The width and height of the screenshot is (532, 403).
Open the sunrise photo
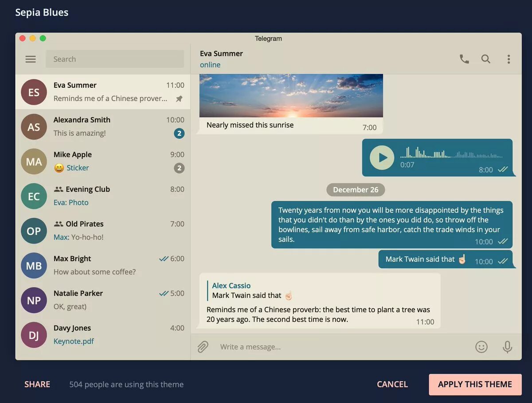click(291, 95)
